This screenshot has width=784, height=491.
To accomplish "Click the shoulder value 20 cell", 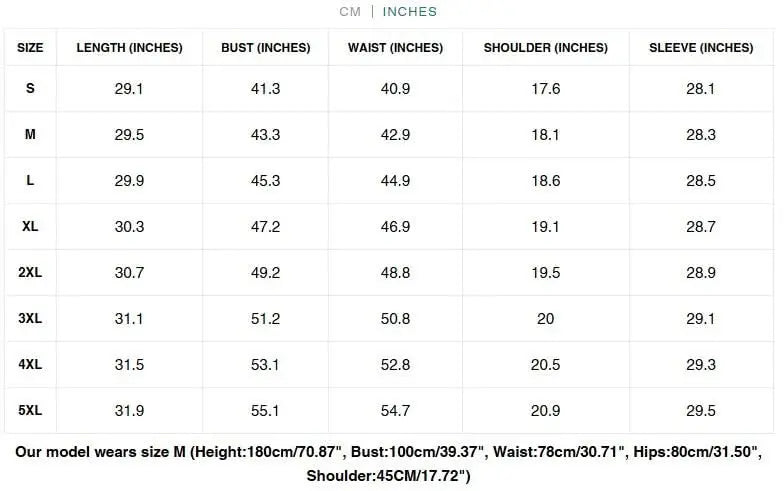I will pos(545,319).
